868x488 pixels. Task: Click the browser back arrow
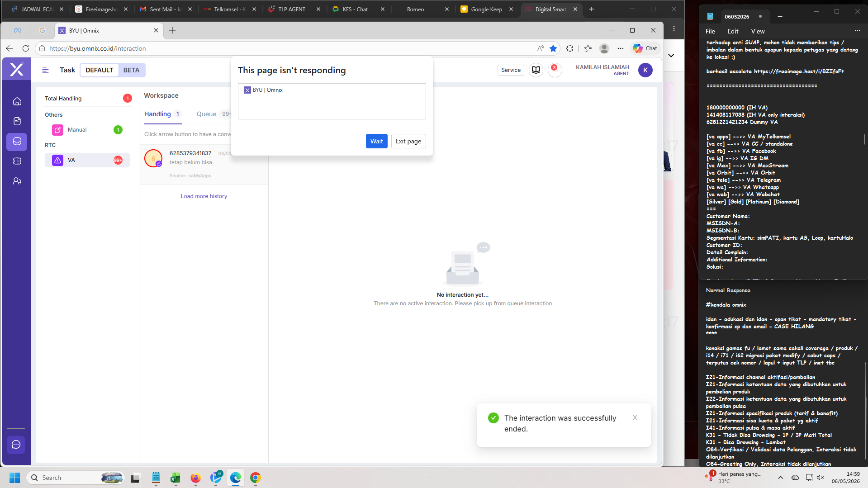(x=9, y=48)
